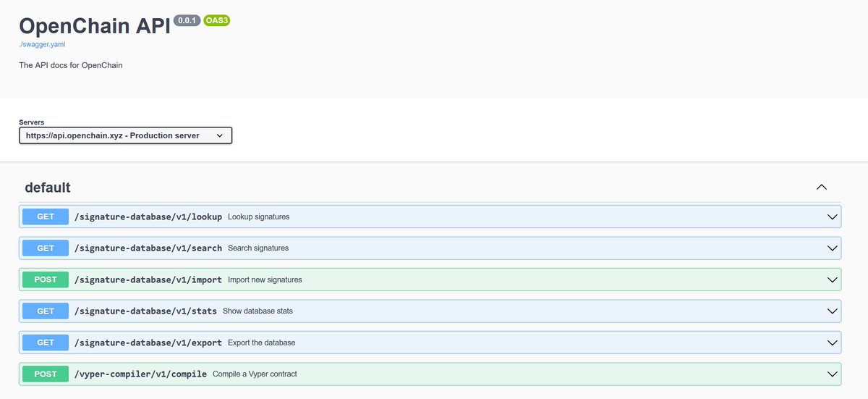
Task: Expand the /vyper-compiler/v1/compile chevron
Action: (832, 374)
